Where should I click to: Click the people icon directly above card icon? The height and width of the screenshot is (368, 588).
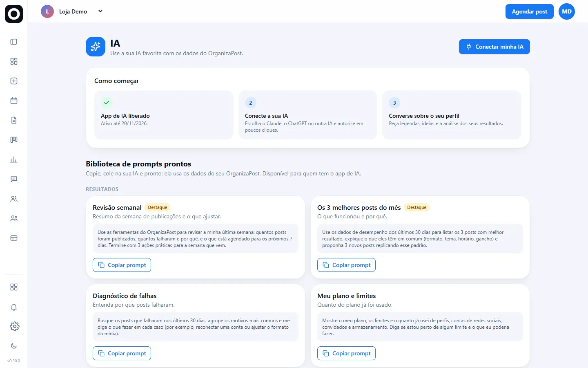(14, 218)
